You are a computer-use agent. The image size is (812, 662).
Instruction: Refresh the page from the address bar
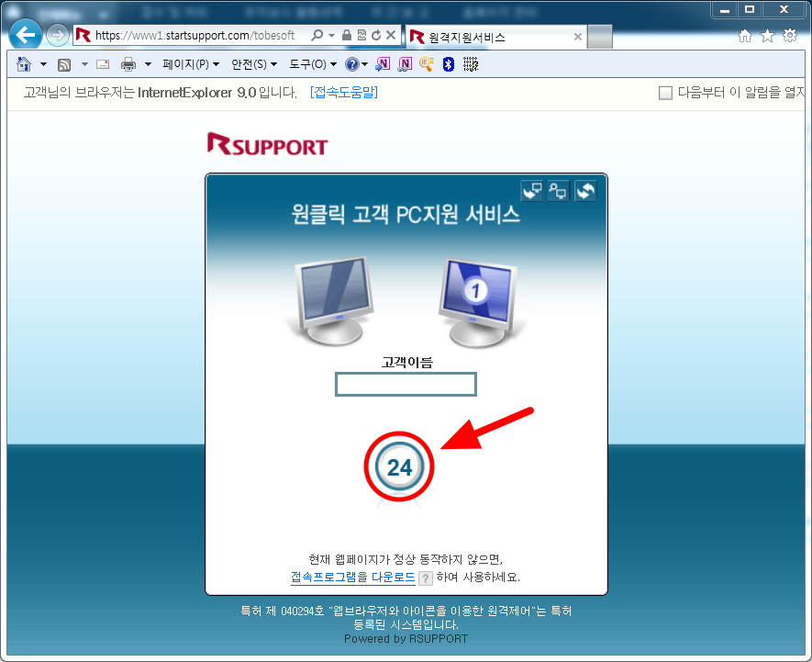coord(376,35)
